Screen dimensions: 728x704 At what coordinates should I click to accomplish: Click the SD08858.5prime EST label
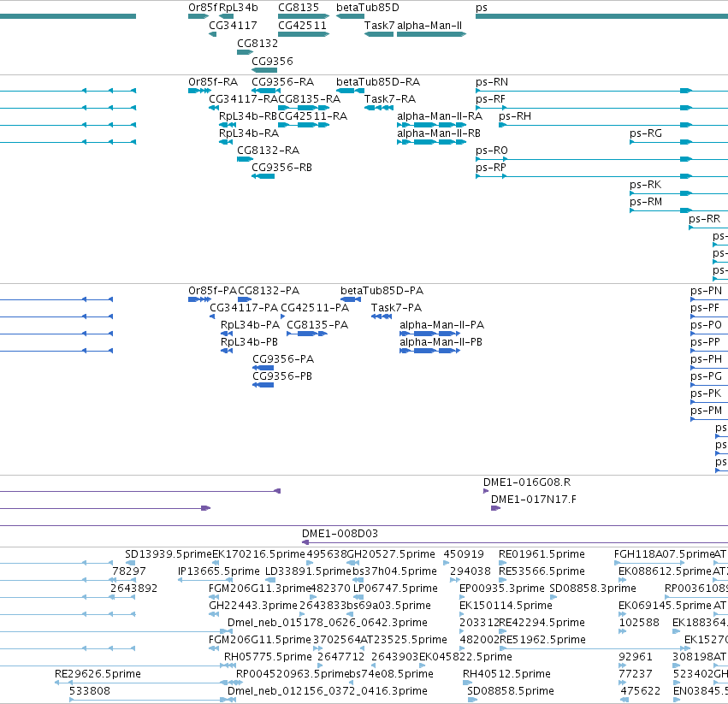pos(510,691)
